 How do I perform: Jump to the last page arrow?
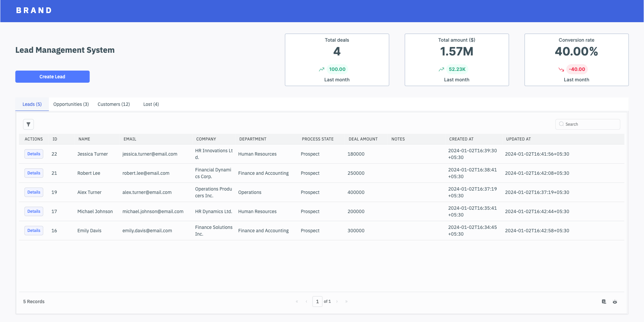(x=346, y=301)
